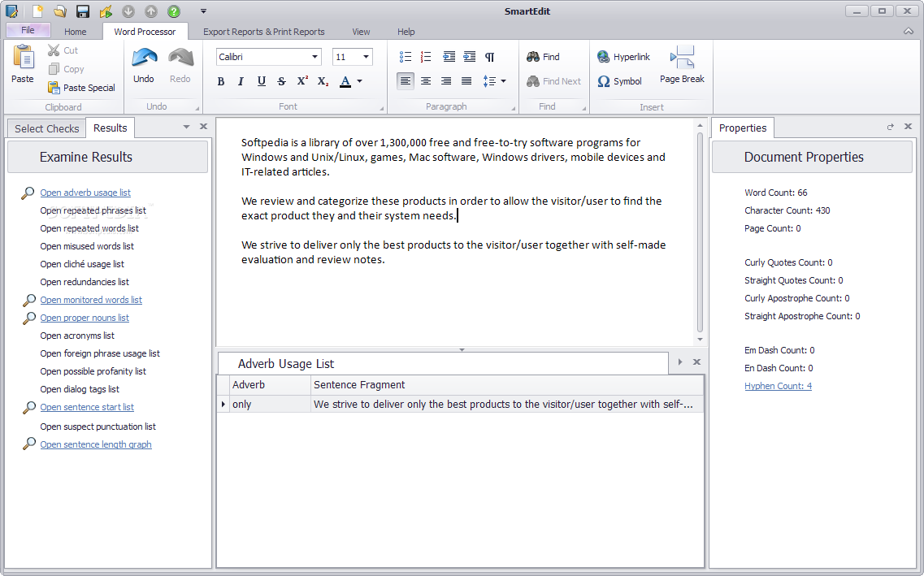
Task: Toggle superscript formatting
Action: pos(302,81)
